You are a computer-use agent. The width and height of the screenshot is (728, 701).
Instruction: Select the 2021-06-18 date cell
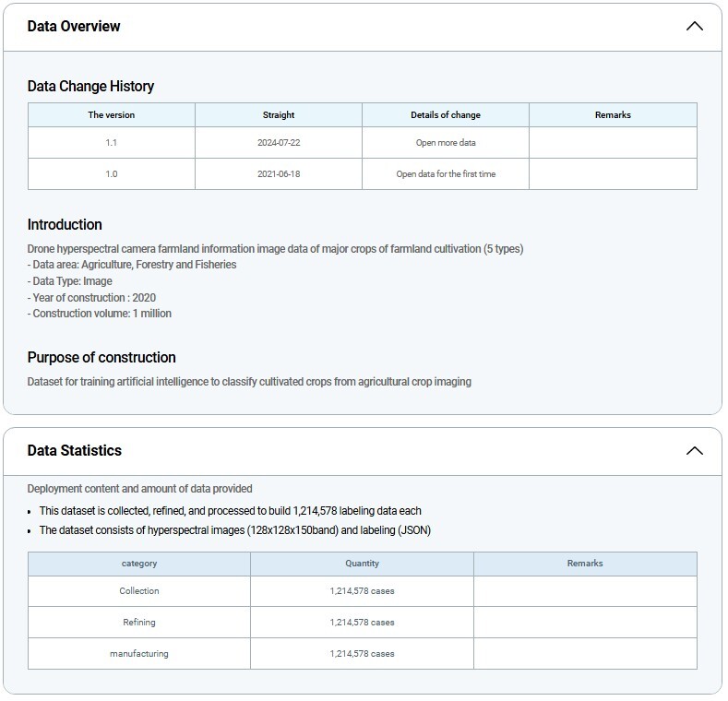(279, 174)
